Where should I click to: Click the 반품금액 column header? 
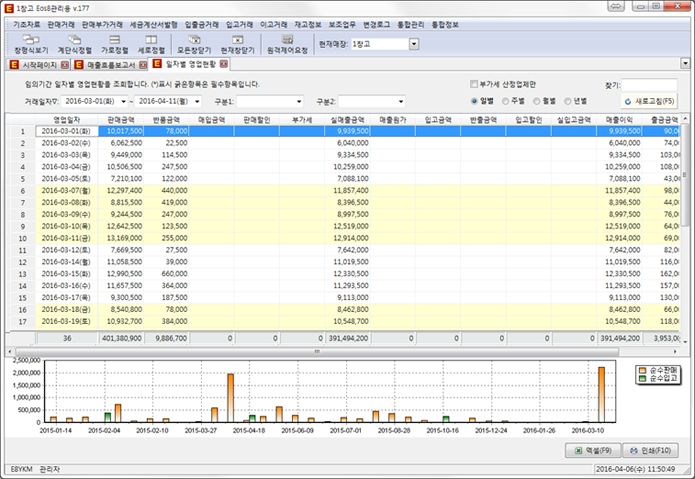166,120
